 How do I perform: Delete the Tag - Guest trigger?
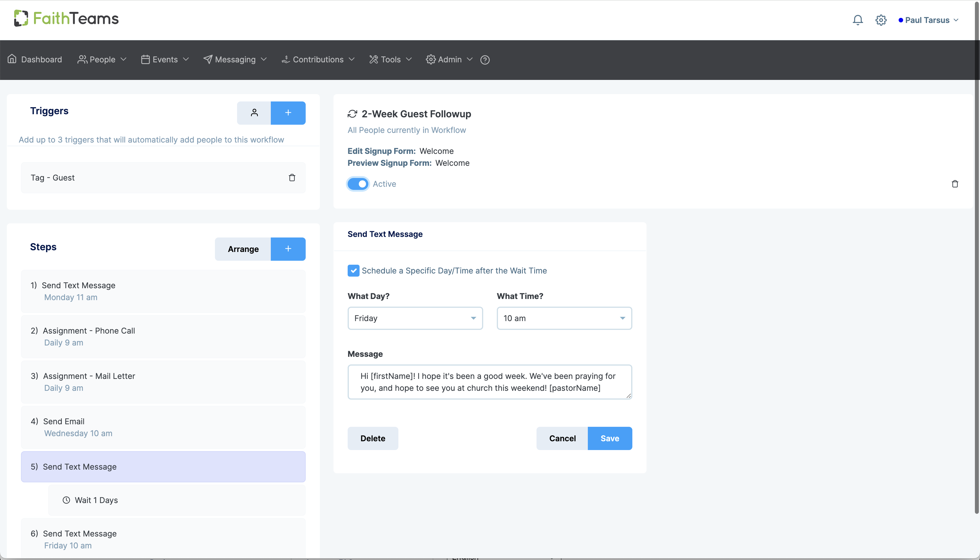point(292,178)
